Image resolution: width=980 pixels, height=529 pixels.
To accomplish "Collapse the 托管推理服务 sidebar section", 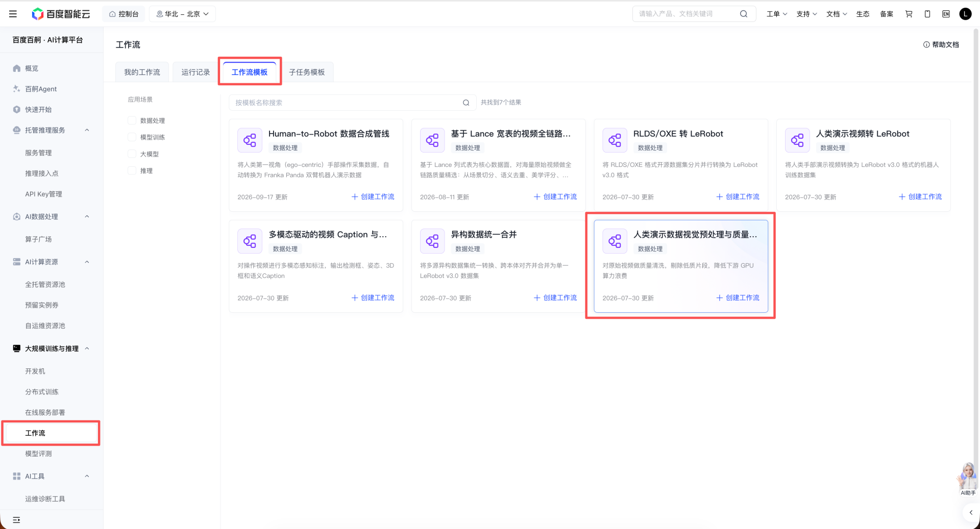I will pyautogui.click(x=87, y=130).
